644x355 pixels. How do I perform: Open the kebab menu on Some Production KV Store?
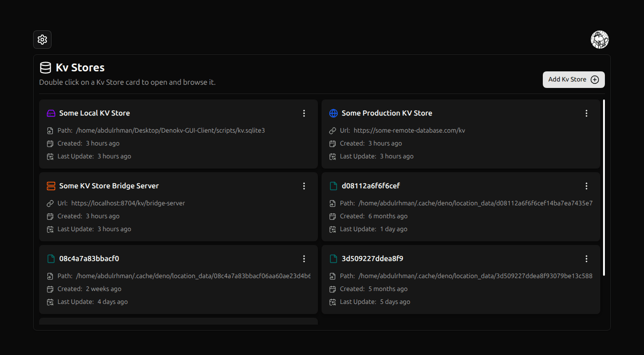tap(586, 113)
